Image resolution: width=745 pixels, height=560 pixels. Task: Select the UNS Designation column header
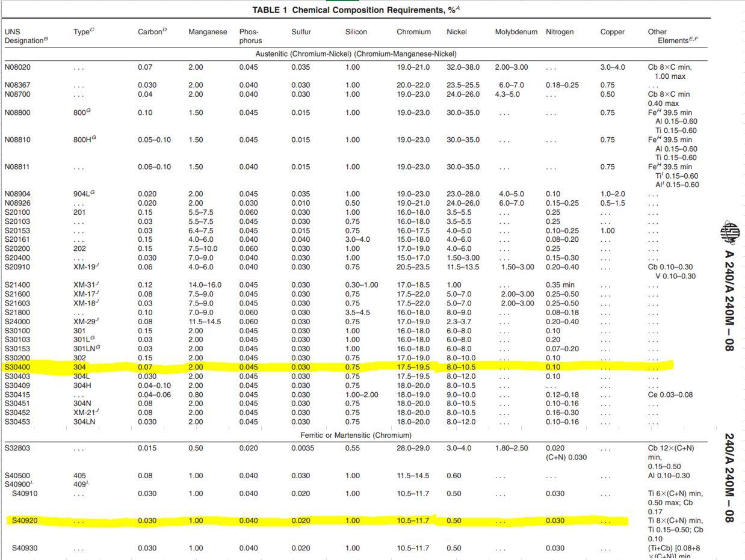point(25,36)
